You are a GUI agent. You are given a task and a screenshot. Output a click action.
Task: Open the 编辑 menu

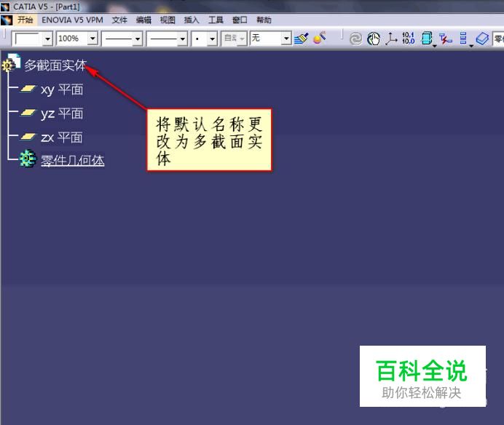(x=143, y=20)
